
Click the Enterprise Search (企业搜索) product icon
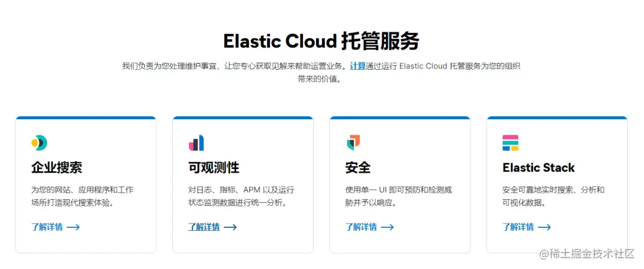pyautogui.click(x=39, y=143)
